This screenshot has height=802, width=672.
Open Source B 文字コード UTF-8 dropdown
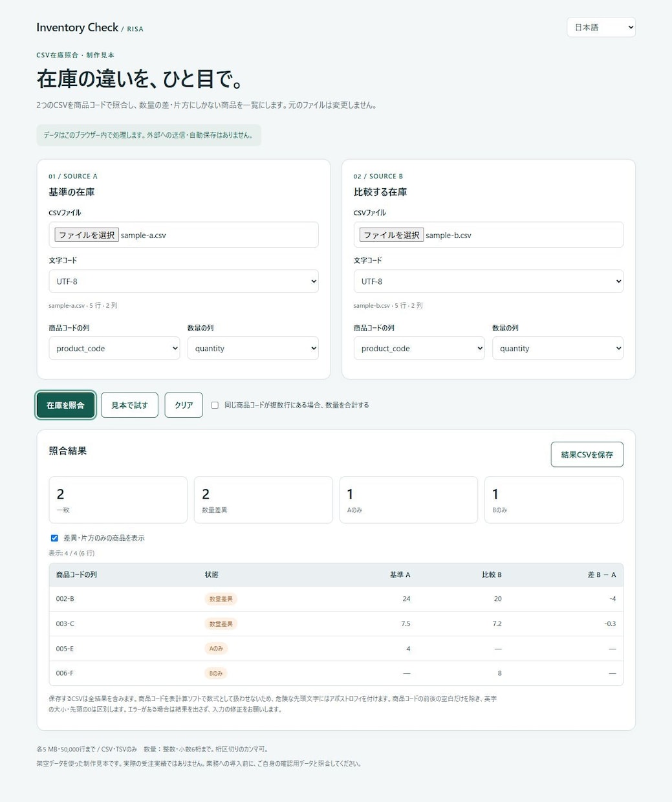488,281
